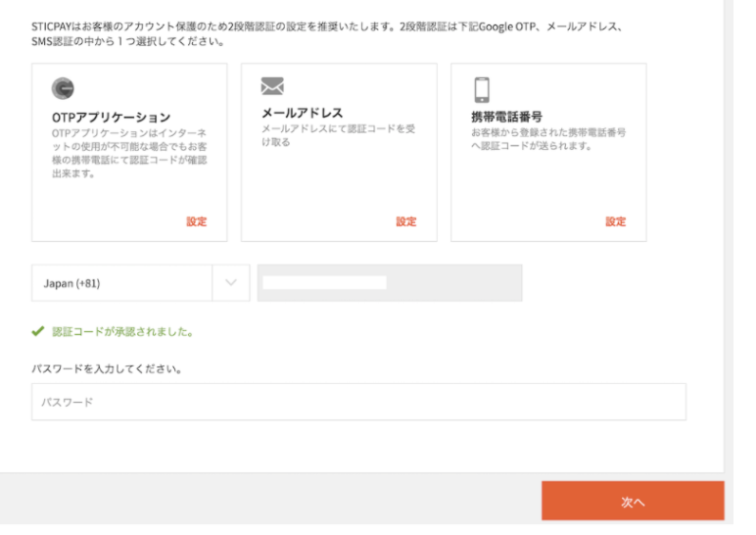Image resolution: width=756 pixels, height=535 pixels.
Task: Click the OTPアプリケーション description text
Action: (x=129, y=153)
